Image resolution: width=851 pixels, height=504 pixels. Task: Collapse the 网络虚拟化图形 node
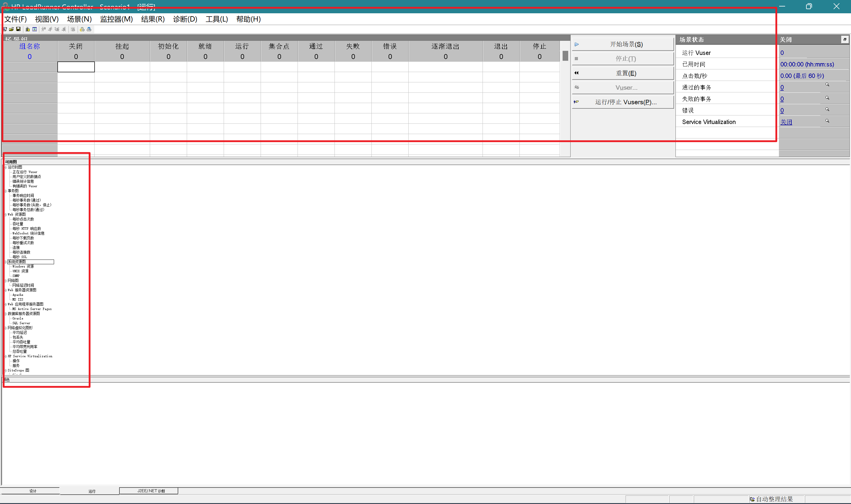coord(5,328)
